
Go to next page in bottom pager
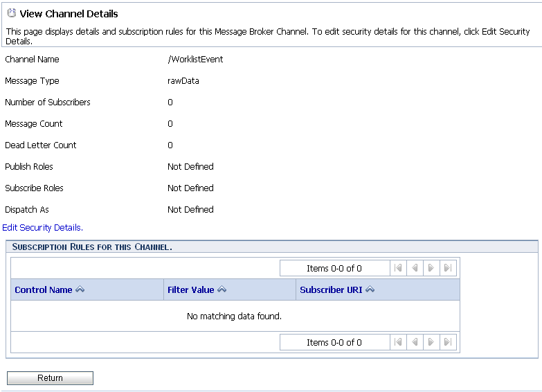point(431,342)
